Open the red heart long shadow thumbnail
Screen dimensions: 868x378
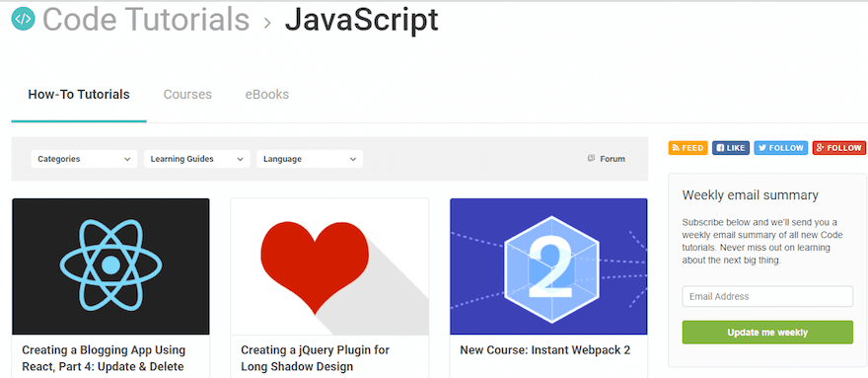[329, 266]
